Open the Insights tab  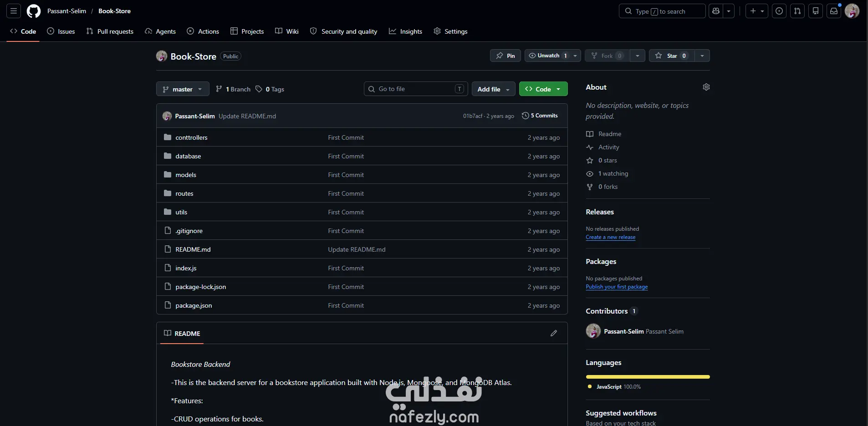pos(406,31)
